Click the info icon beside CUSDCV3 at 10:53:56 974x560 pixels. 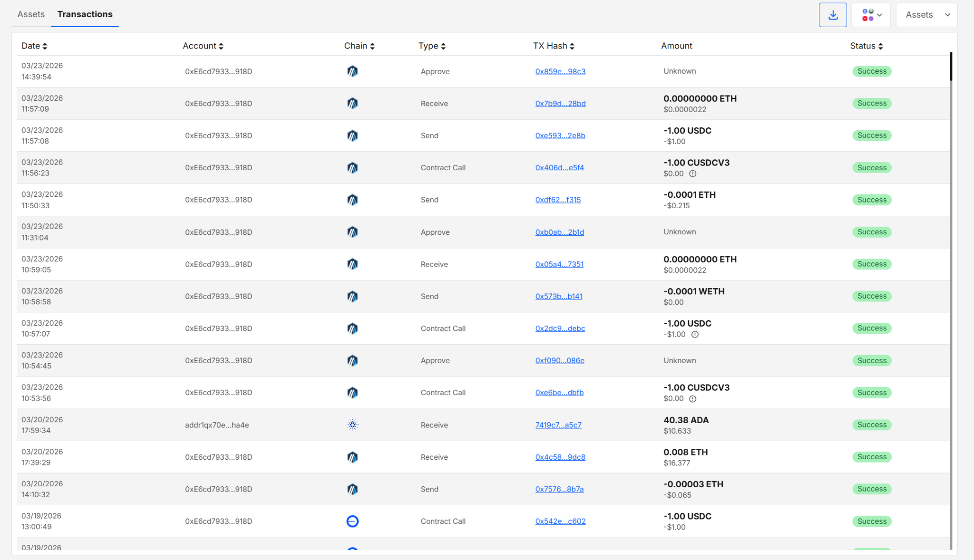(x=692, y=399)
